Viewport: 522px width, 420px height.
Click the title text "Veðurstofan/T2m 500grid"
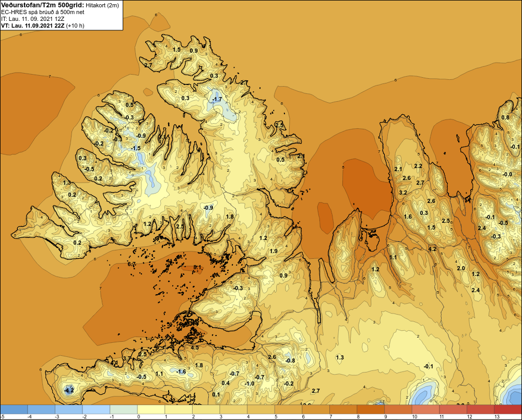coord(42,5)
